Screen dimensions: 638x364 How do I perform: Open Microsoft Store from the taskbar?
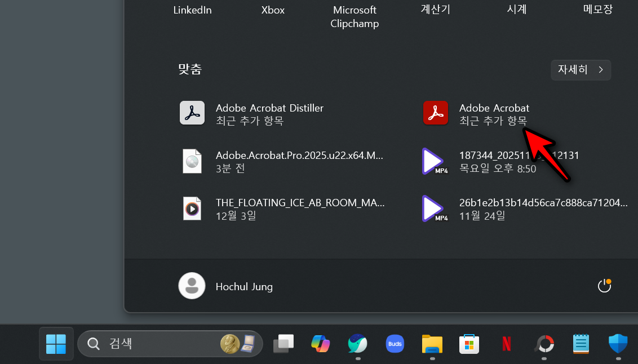469,344
